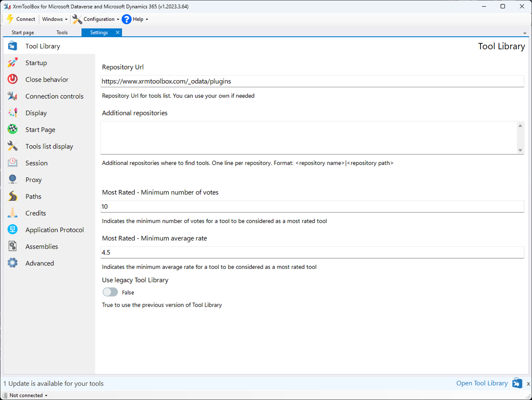Click the Minimum average rate field
Viewport: 532px width, 400px height.
pyautogui.click(x=312, y=252)
